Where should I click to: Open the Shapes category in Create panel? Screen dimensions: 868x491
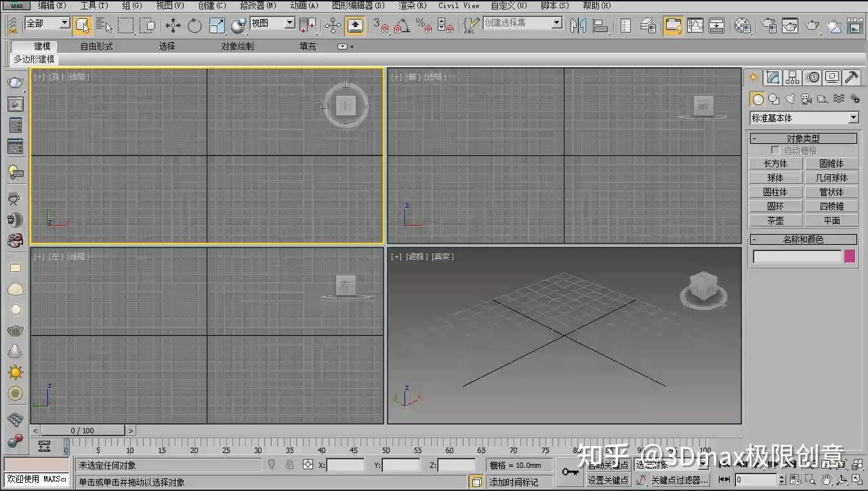click(773, 99)
